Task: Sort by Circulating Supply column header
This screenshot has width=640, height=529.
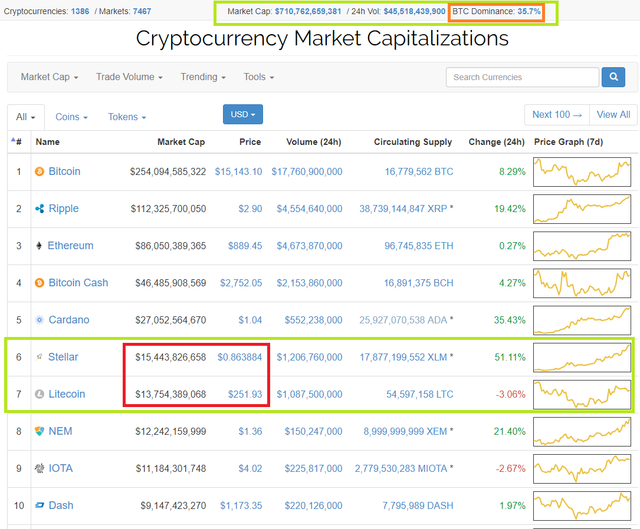Action: tap(413, 142)
